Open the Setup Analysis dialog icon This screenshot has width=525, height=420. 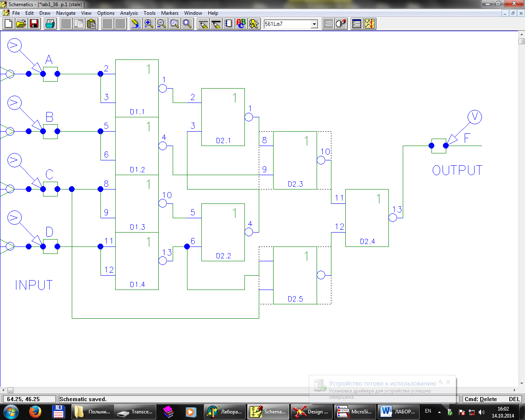click(x=357, y=24)
